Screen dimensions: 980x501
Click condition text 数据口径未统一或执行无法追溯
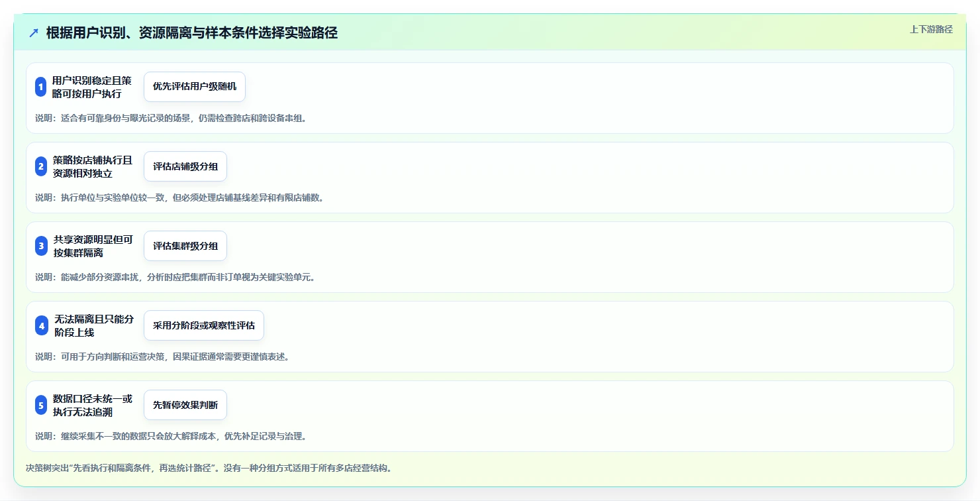click(93, 405)
